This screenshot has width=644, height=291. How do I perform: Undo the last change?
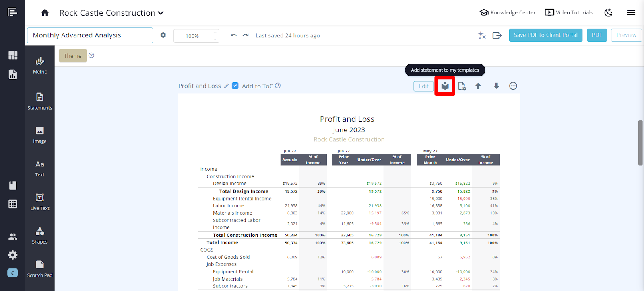pos(233,35)
